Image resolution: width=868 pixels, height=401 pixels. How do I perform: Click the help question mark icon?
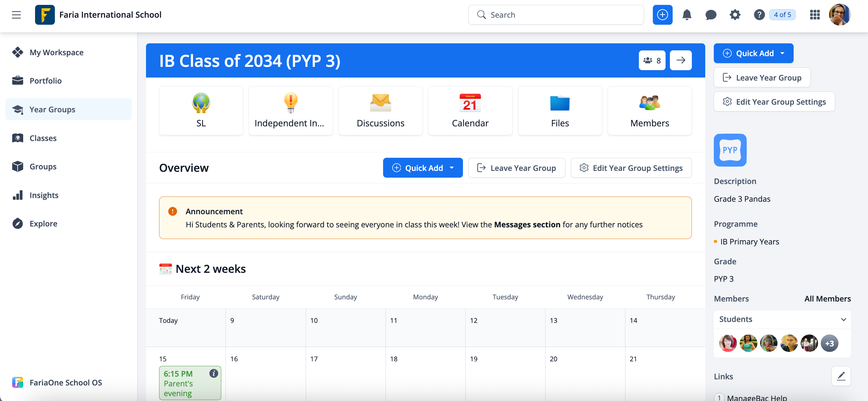759,15
